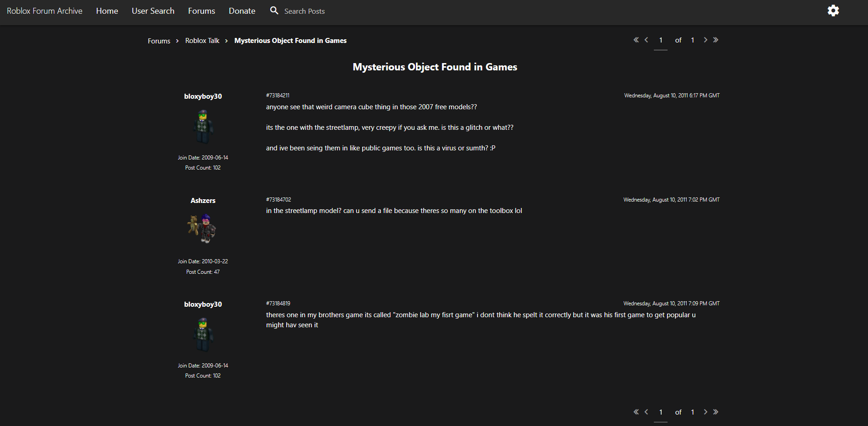Click post ID #73184211
The width and height of the screenshot is (868, 426).
click(278, 96)
